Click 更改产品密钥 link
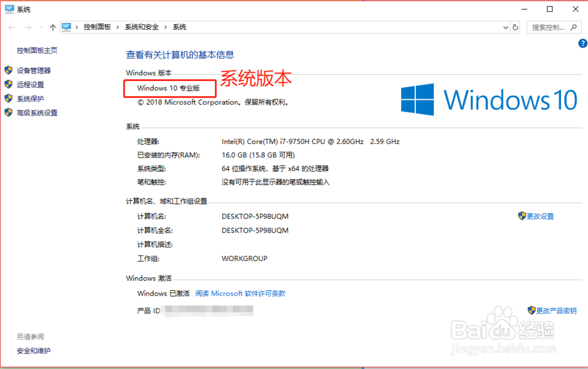Viewport: 588px width, 369px height. [x=556, y=311]
